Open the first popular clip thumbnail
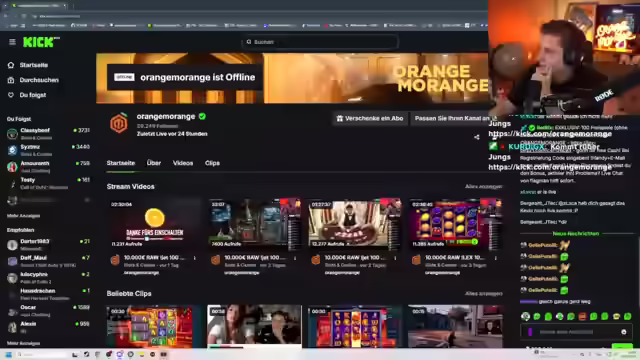640x360 pixels. pyautogui.click(x=154, y=326)
